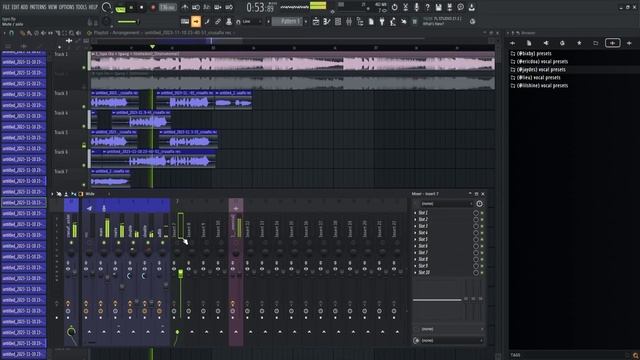Open the HELP menu
The width and height of the screenshot is (640, 360).
coord(93,7)
